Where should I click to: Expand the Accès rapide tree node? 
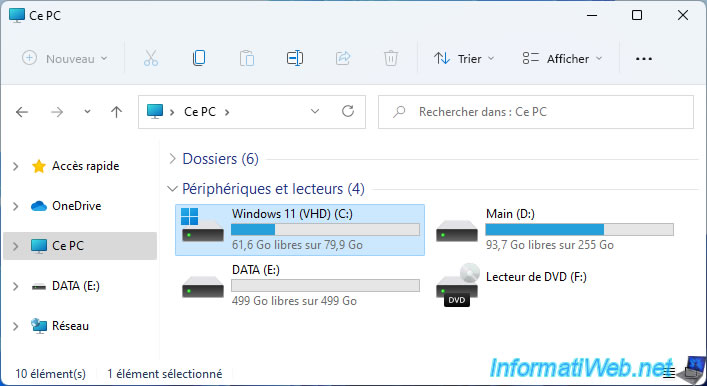click(16, 166)
